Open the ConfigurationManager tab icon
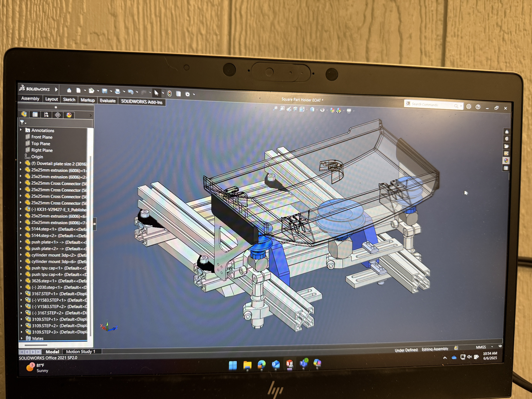The image size is (532, 399). point(46,115)
